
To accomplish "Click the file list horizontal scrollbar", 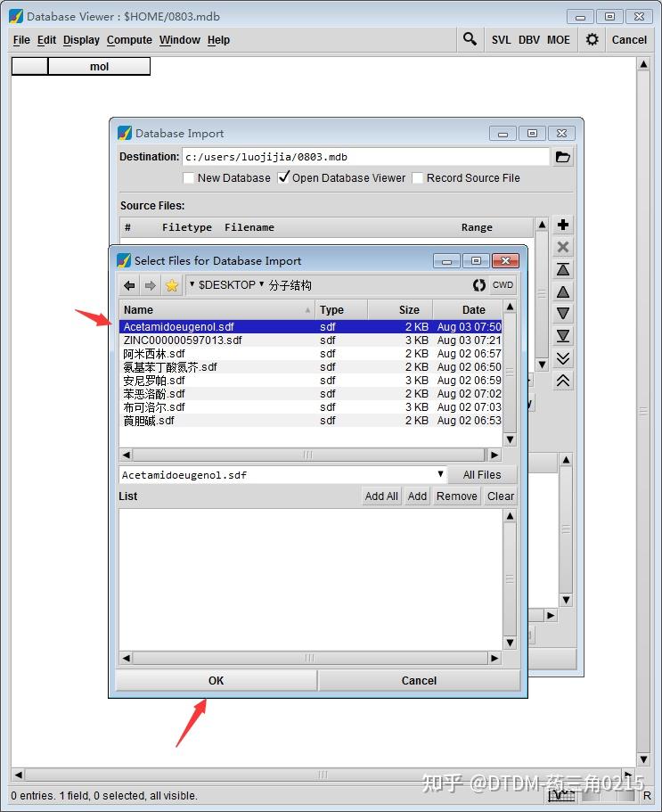I will click(307, 455).
